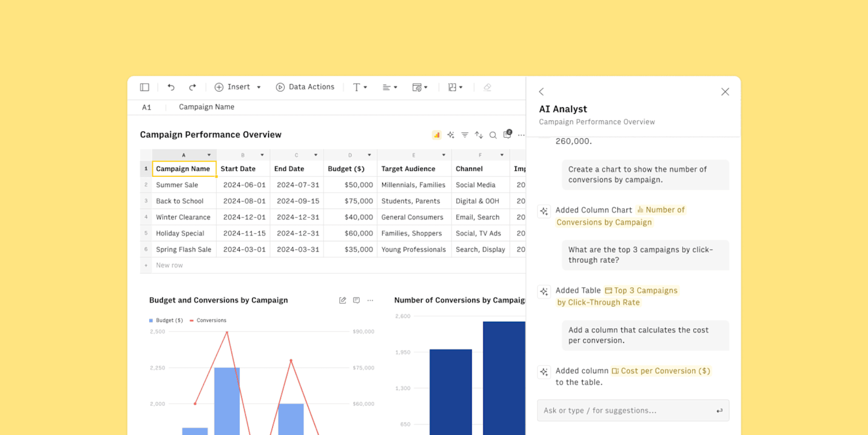The image size is (868, 435).
Task: Select the Channel header cell
Action: (x=481, y=169)
